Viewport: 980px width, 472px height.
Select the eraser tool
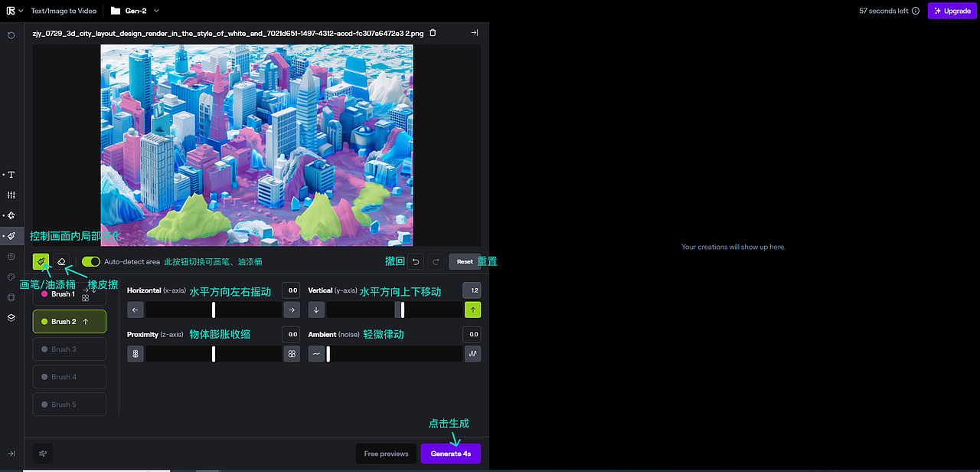click(63, 262)
